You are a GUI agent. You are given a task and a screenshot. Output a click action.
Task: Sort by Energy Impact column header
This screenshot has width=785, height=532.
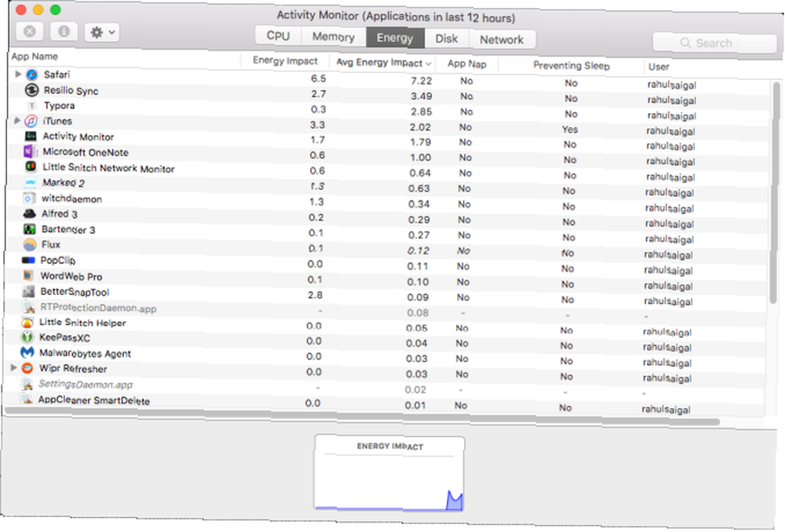coord(285,60)
